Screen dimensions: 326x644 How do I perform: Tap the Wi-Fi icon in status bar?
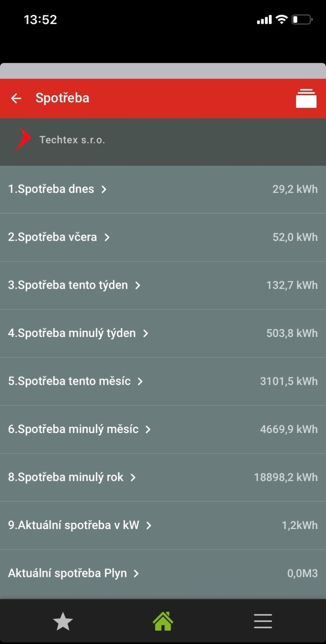(x=281, y=19)
